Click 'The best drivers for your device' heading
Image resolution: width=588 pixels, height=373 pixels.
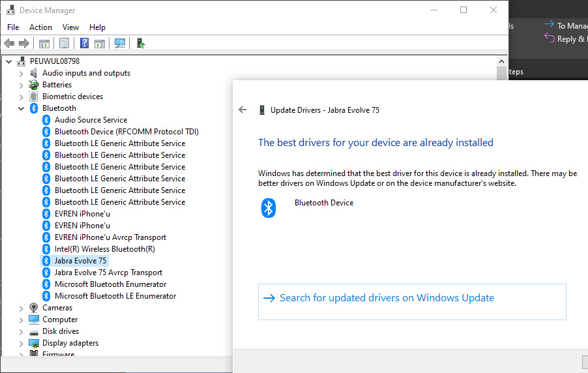[x=375, y=143]
